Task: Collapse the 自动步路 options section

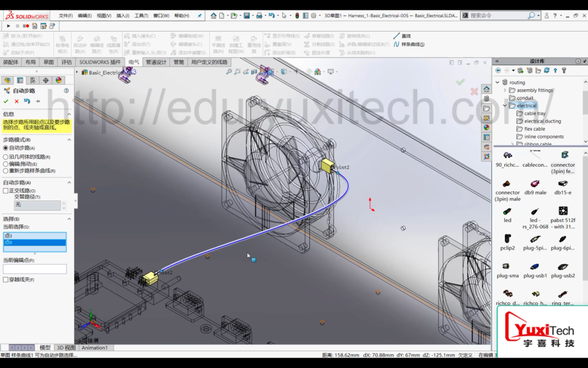Action: (x=69, y=183)
